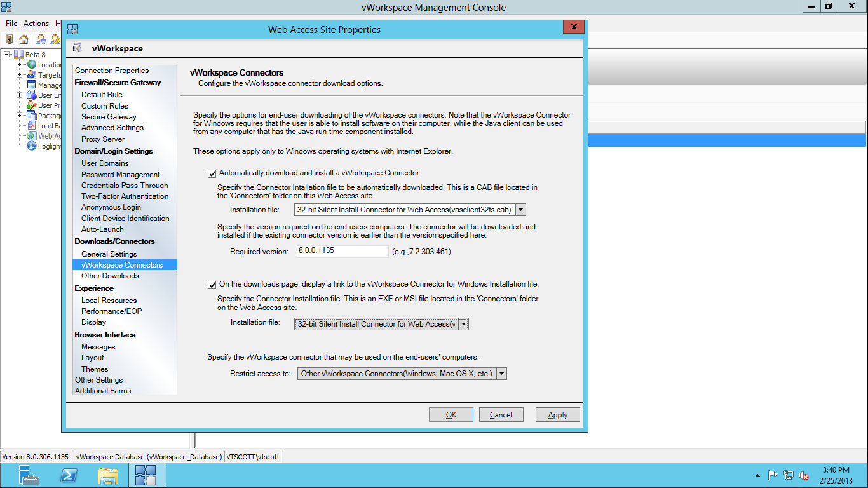Open the Actions menu
868x488 pixels.
coord(36,24)
